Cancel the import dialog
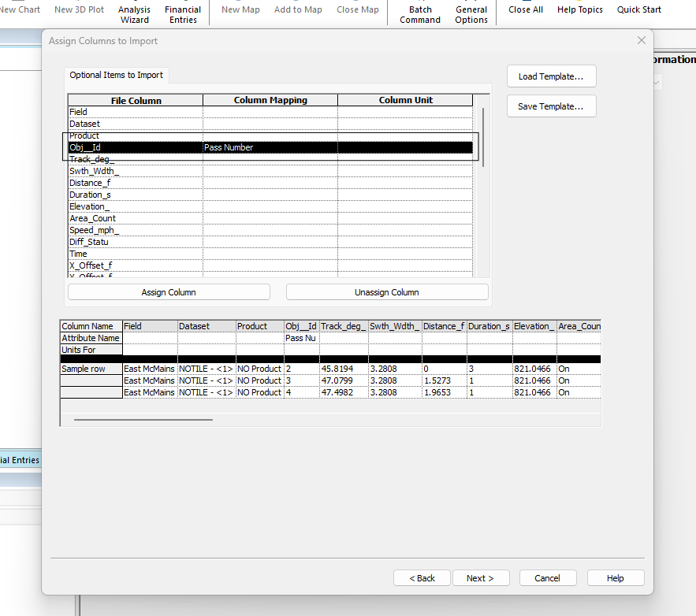 point(548,578)
